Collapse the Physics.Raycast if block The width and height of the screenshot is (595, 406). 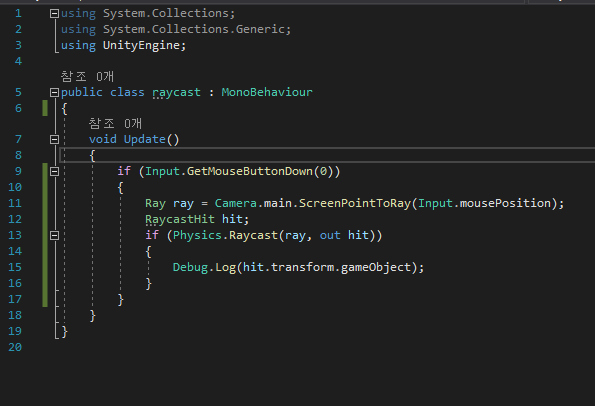pyautogui.click(x=54, y=236)
